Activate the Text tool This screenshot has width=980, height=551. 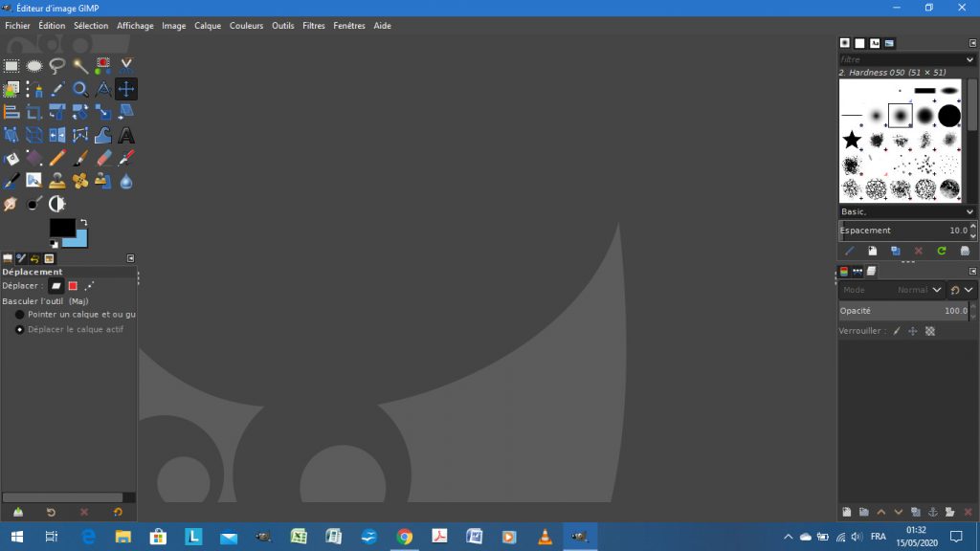tap(126, 134)
